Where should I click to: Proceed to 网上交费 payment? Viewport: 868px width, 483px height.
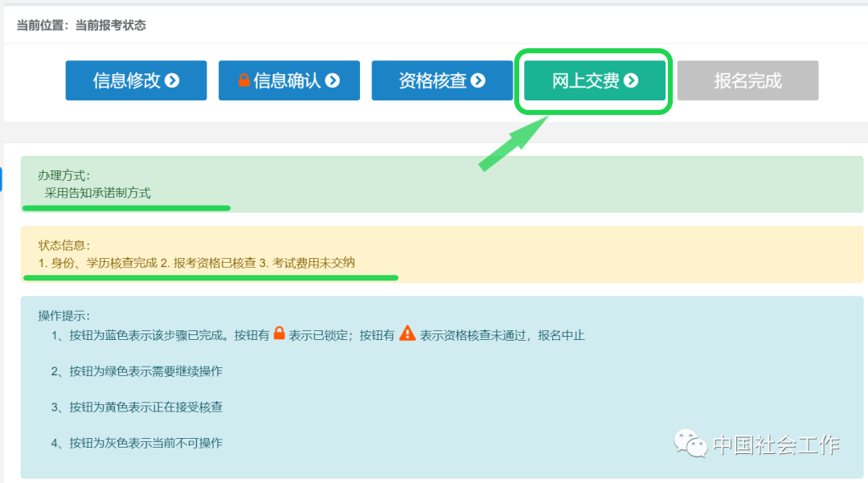tap(586, 80)
